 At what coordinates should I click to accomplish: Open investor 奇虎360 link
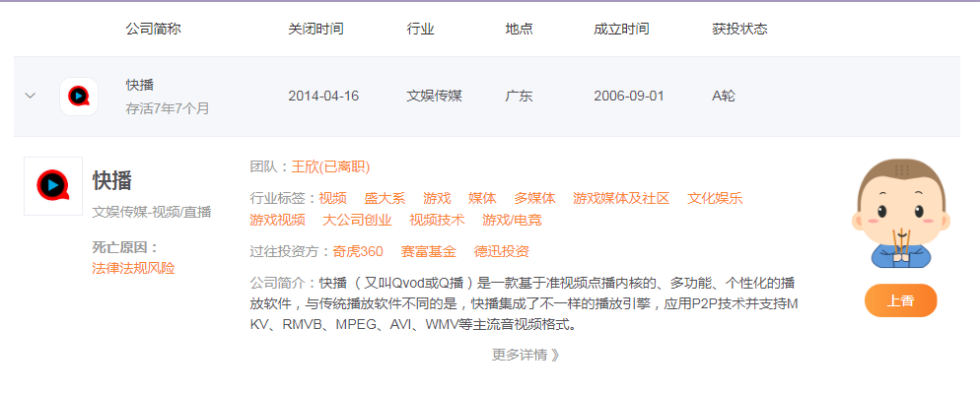[358, 251]
